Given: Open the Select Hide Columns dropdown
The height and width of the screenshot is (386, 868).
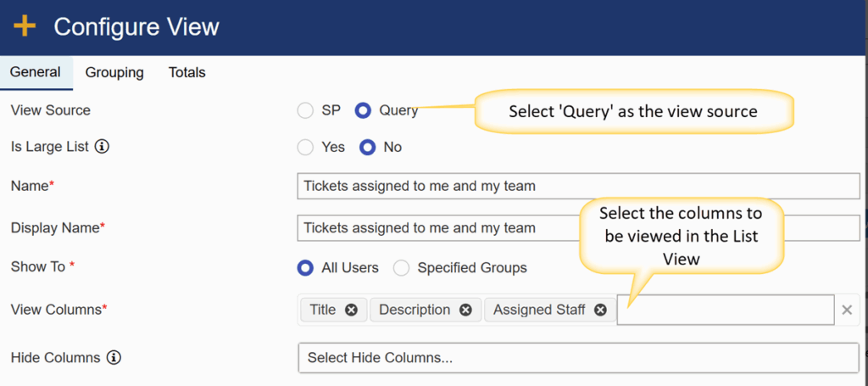Looking at the screenshot, I should click(x=578, y=358).
